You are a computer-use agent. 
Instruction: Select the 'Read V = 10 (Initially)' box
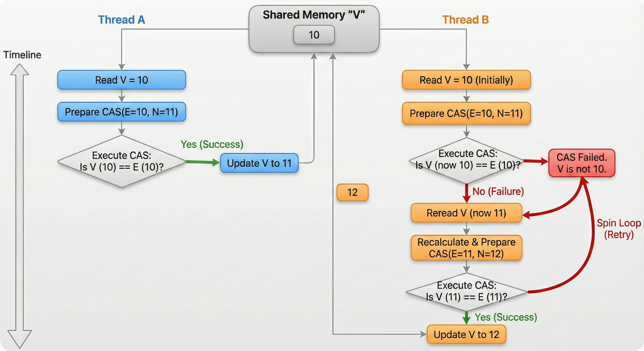[x=466, y=80]
